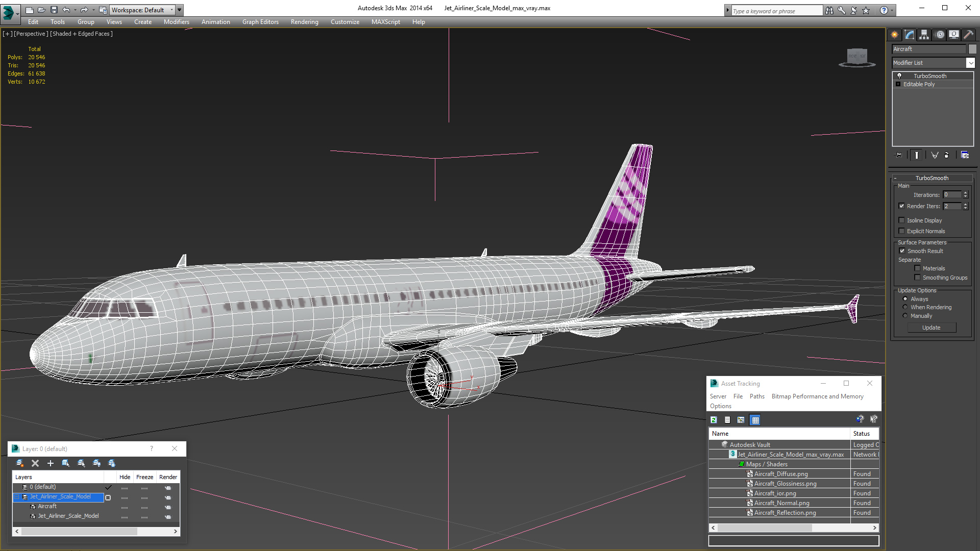The height and width of the screenshot is (551, 980).
Task: Enable Separate by Materials checkbox
Action: 918,268
